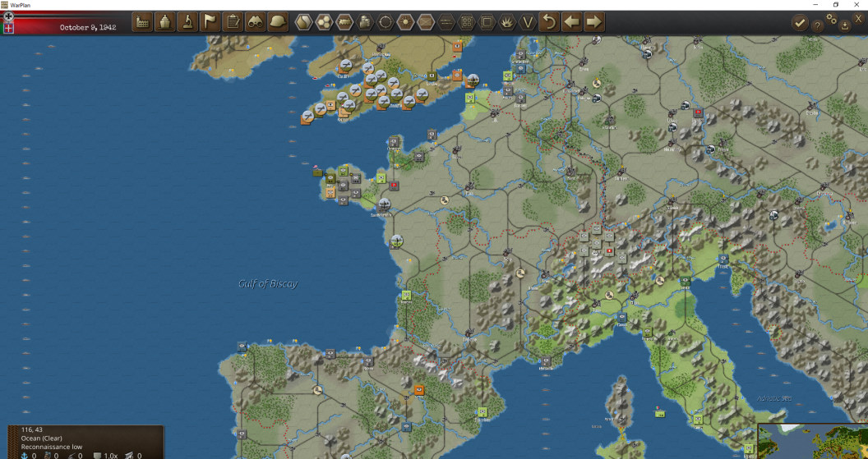Toggle the sun weather overlay
Viewport: 868px width, 459px height.
pos(406,22)
